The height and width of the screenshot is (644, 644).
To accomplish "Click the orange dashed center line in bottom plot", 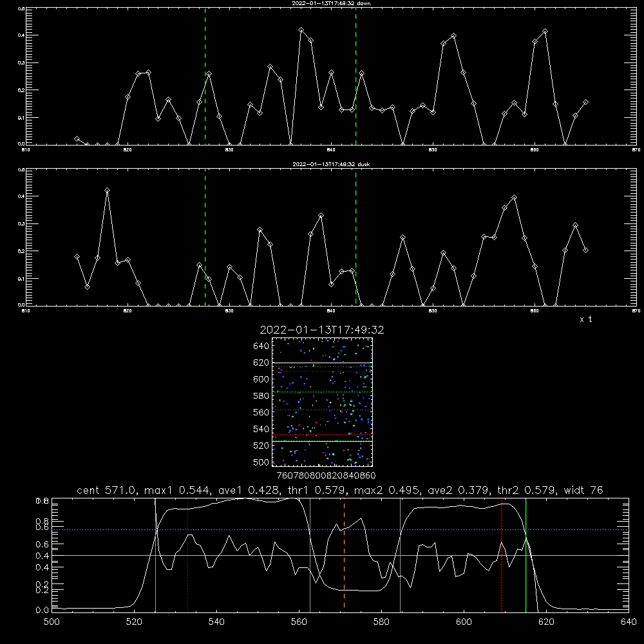I will (344, 554).
